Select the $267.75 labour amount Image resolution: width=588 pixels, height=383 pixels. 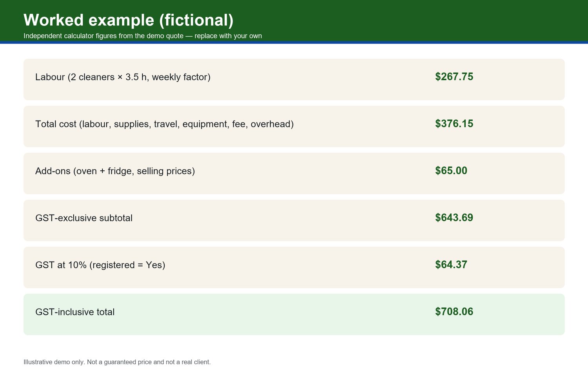pos(454,77)
